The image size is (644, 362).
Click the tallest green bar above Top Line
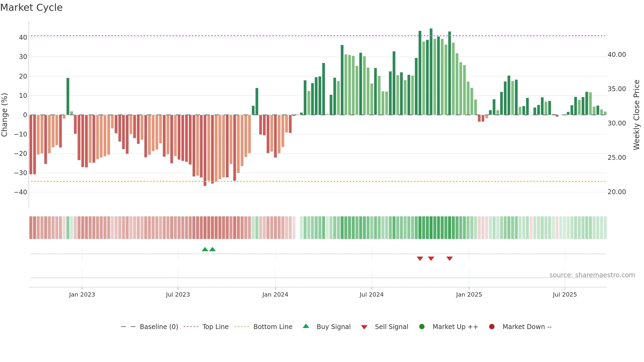tap(431, 72)
